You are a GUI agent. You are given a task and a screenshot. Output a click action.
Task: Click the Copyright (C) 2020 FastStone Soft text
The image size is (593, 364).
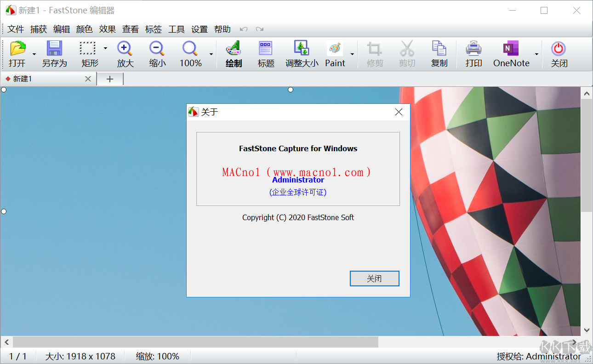pyautogui.click(x=298, y=217)
